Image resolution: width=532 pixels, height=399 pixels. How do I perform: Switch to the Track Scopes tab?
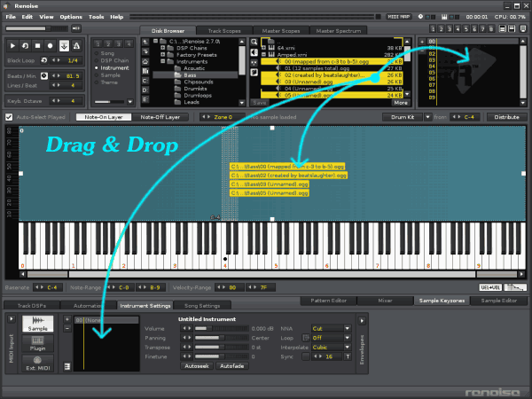(224, 30)
